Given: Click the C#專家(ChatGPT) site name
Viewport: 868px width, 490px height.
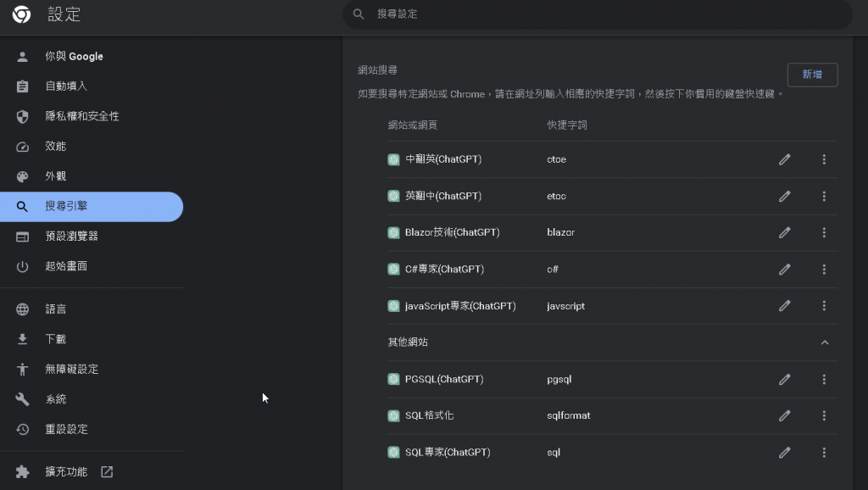Looking at the screenshot, I should pos(444,269).
